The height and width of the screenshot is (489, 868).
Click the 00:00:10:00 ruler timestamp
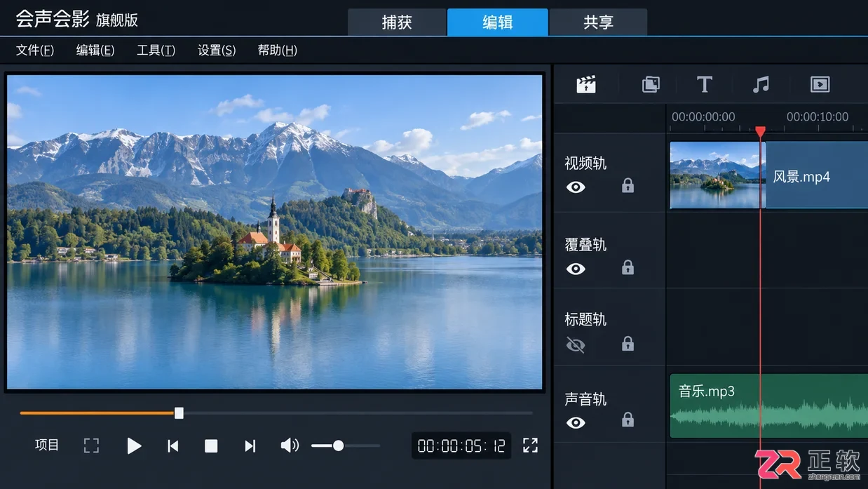(818, 116)
